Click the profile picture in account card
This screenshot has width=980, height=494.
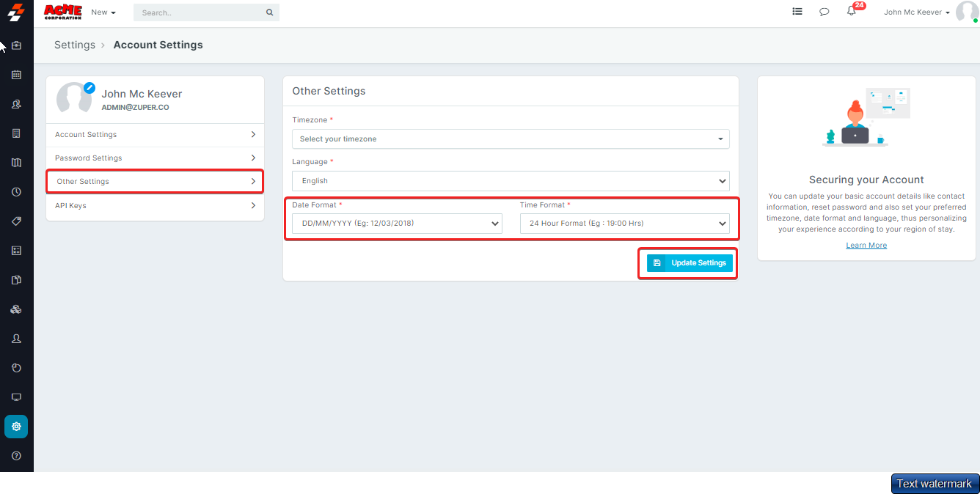[74, 97]
